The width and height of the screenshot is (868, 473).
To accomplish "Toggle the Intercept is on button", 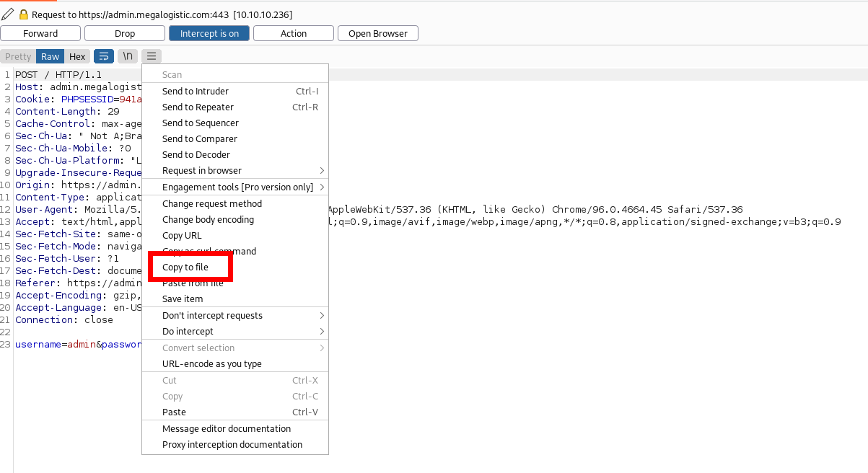I will point(209,33).
